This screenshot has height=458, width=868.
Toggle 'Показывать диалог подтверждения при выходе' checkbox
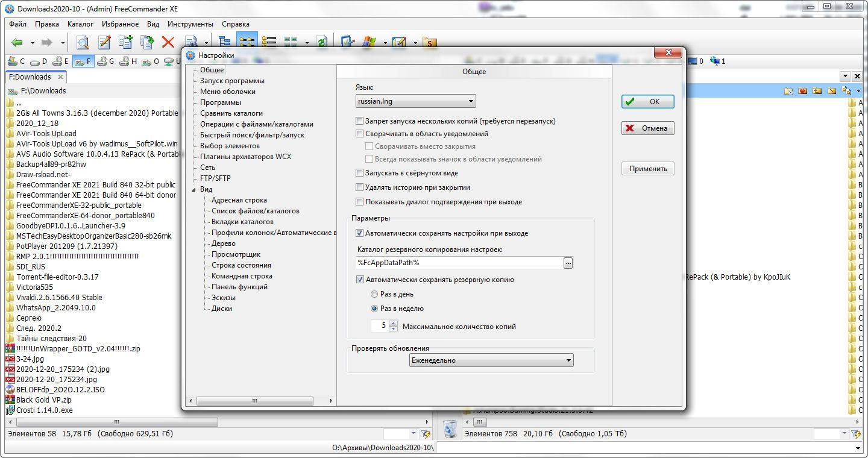(x=360, y=202)
